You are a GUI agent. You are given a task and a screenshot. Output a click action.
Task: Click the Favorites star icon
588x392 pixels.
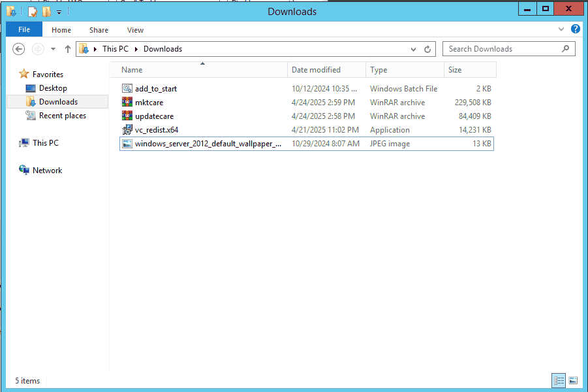point(24,74)
